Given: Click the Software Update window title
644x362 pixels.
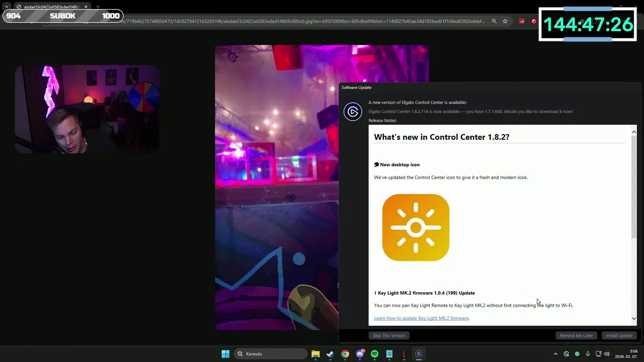Looking at the screenshot, I should click(x=357, y=87).
